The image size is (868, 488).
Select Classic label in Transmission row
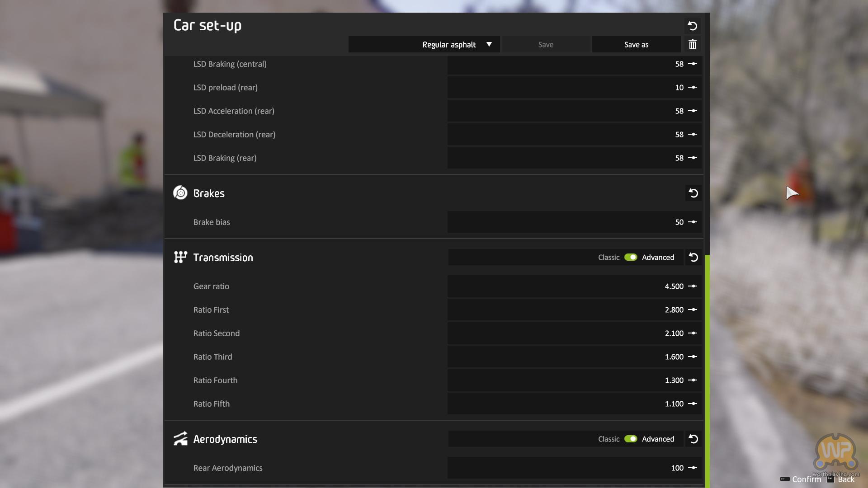click(x=609, y=258)
